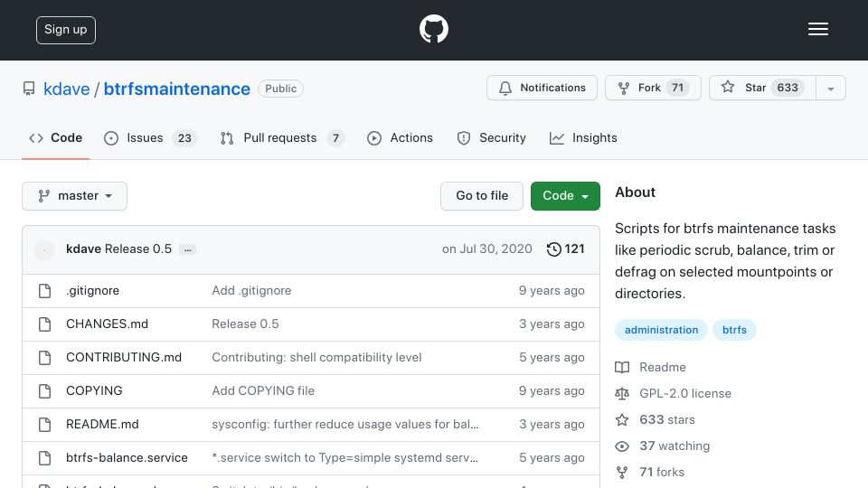Open the CHANGES.md file
868x488 pixels.
point(108,324)
